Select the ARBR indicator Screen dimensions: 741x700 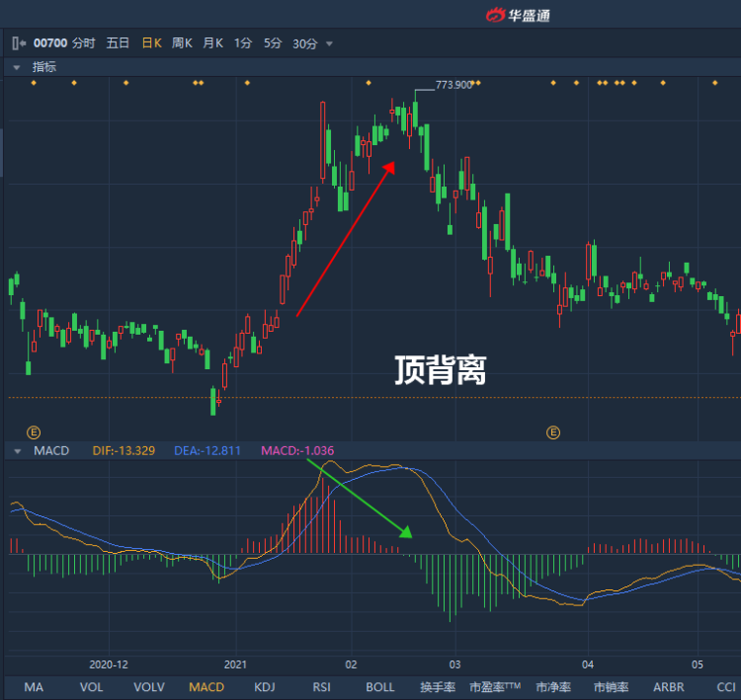coord(668,687)
